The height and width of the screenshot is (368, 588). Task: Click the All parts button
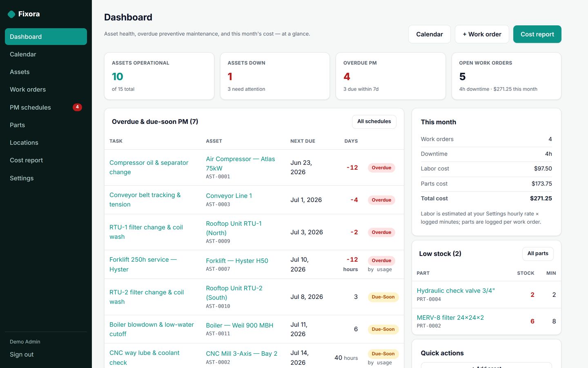click(538, 254)
